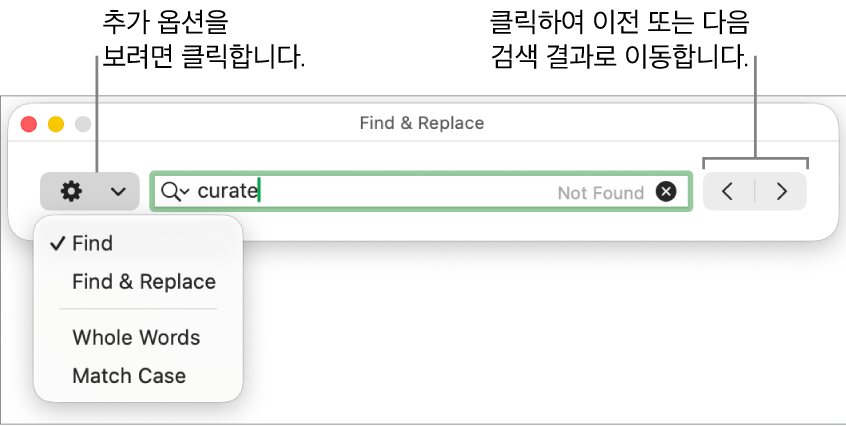Screen dimensions: 846x426
Task: Click the typed word "curate"
Action: click(x=227, y=191)
